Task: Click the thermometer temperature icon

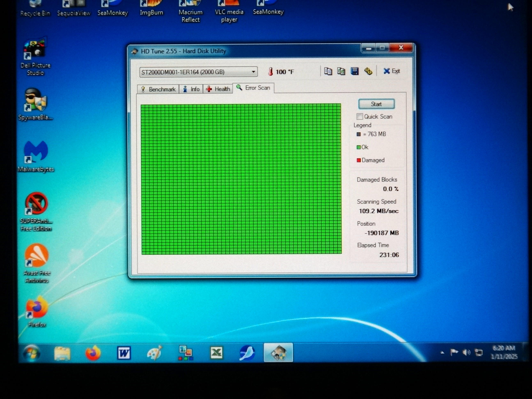Action: (271, 72)
